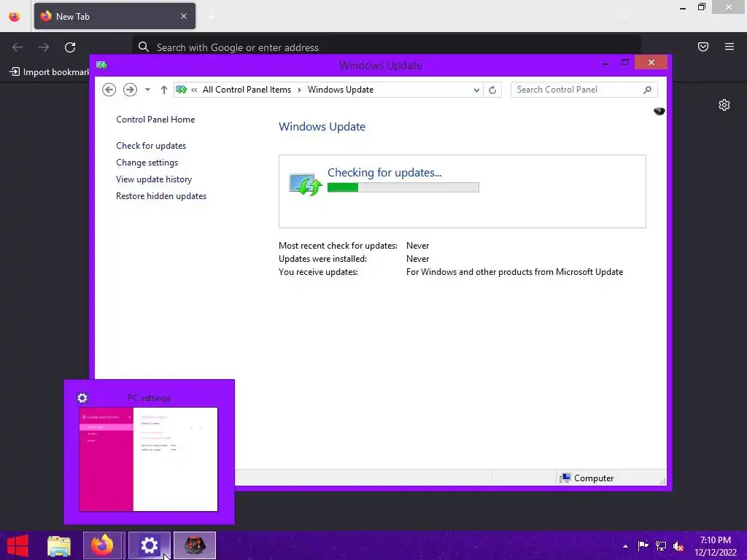The height and width of the screenshot is (560, 747).
Task: Click the Windows Update shield icon in panel
Action: [306, 184]
